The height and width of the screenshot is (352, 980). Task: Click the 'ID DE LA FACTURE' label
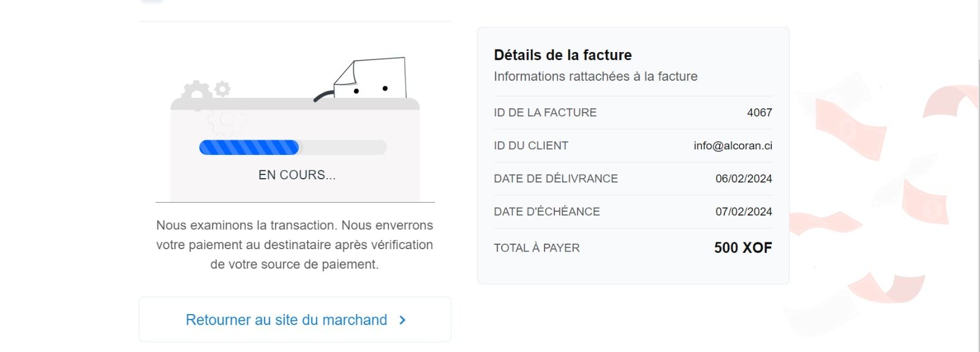coord(545,113)
